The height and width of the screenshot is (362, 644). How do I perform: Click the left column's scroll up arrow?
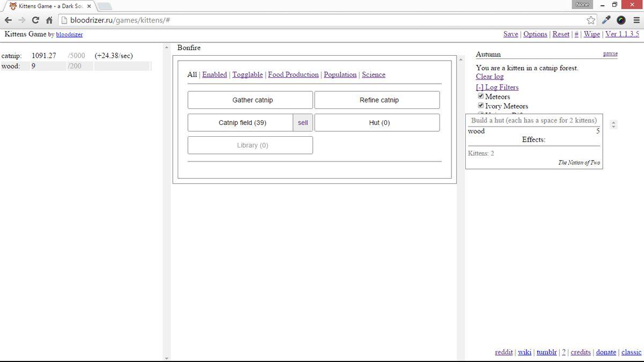[x=166, y=47]
